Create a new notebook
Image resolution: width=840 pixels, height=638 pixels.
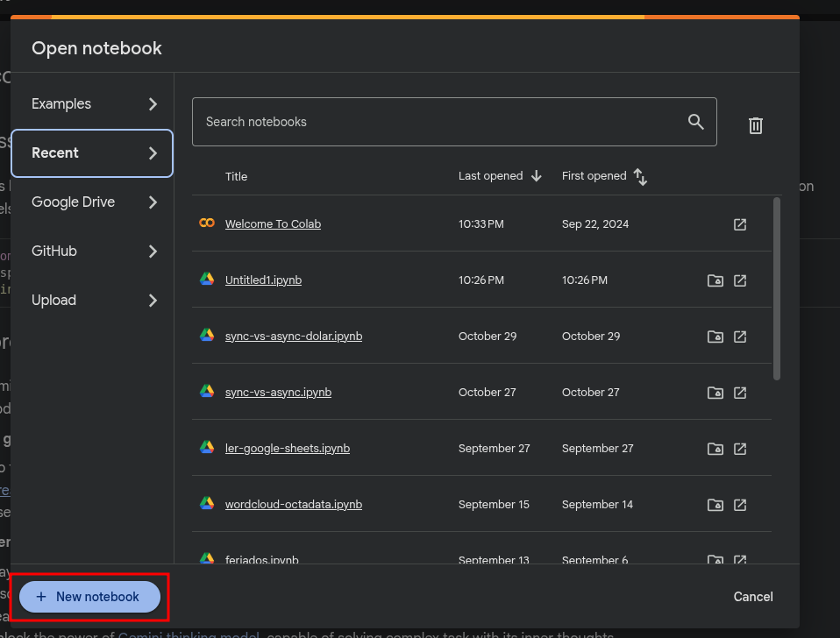tap(88, 596)
